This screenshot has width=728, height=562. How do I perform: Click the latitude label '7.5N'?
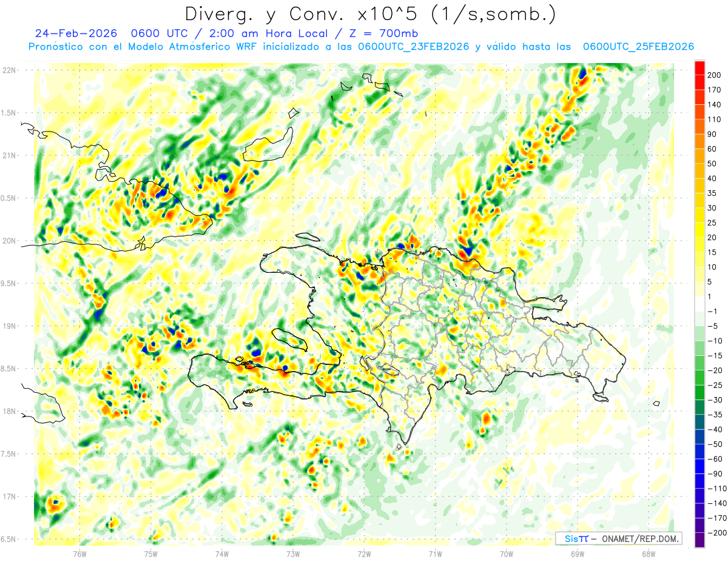coord(8,453)
